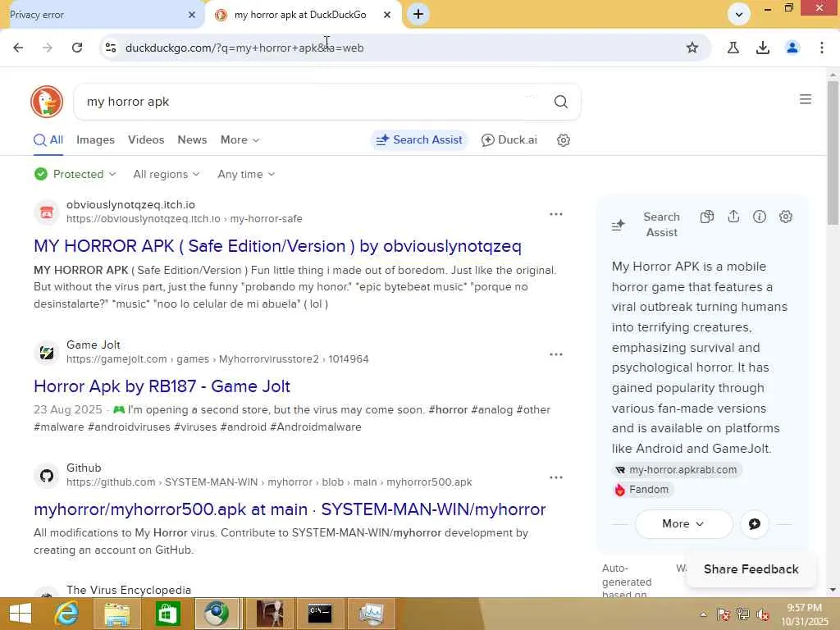
Task: Open Chrome profile avatar
Action: [792, 48]
